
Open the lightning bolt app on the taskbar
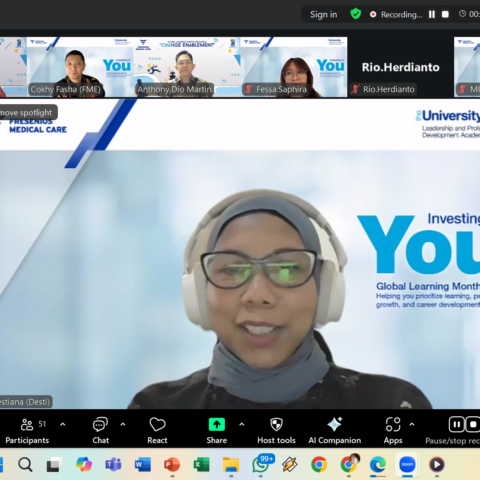tap(290, 464)
